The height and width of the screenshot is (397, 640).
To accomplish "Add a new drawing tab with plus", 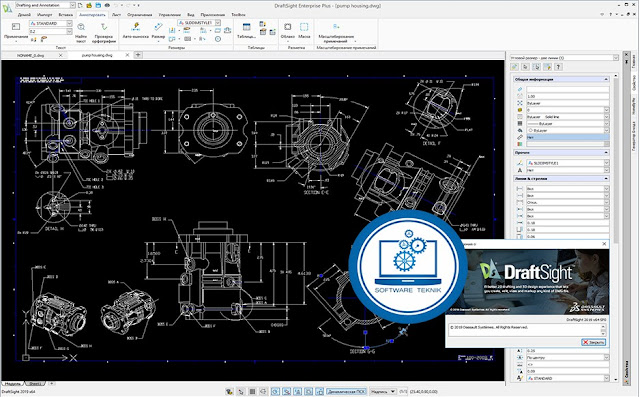I will 138,55.
